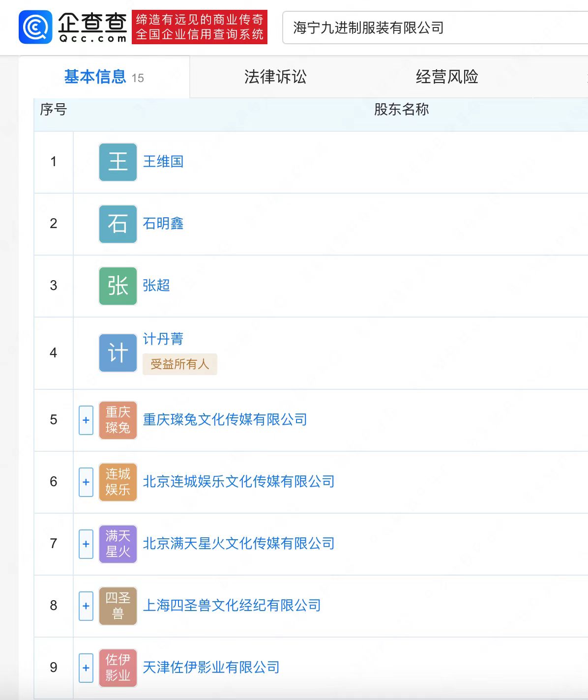
Task: Open 王维国's teal avatar icon
Action: [x=118, y=162]
